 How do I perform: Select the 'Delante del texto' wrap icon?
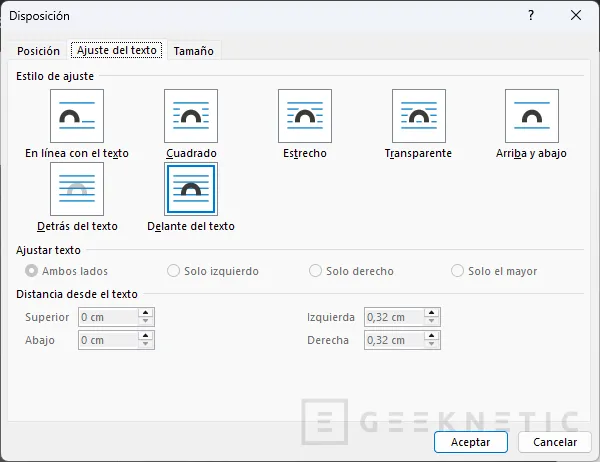click(x=191, y=189)
